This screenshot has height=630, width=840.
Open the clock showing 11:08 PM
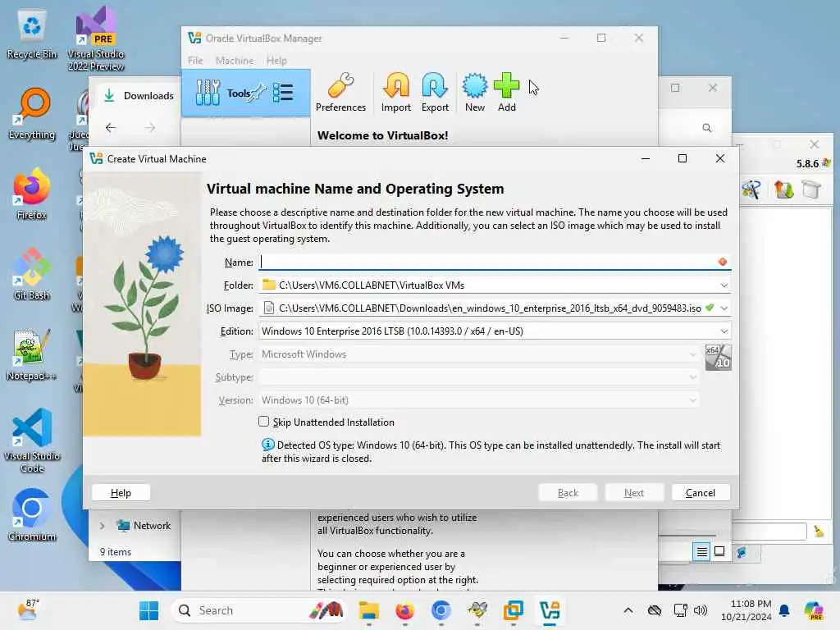[746, 610]
